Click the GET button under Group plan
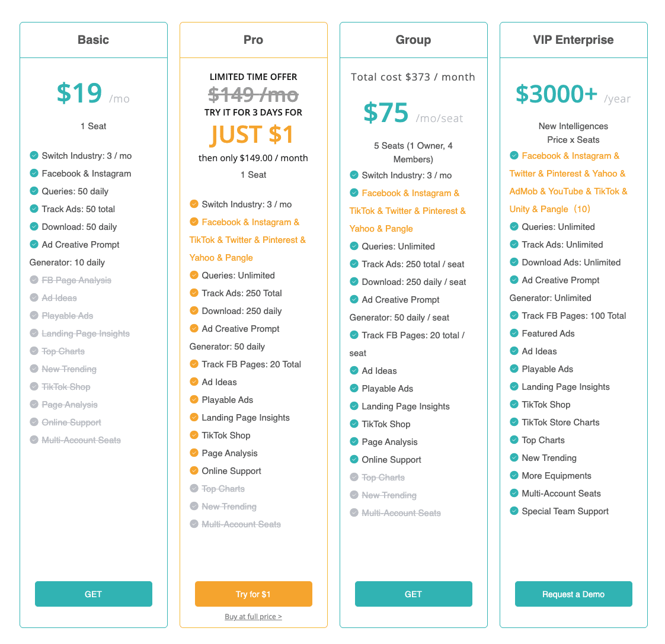This screenshot has width=665, height=644. (x=413, y=594)
